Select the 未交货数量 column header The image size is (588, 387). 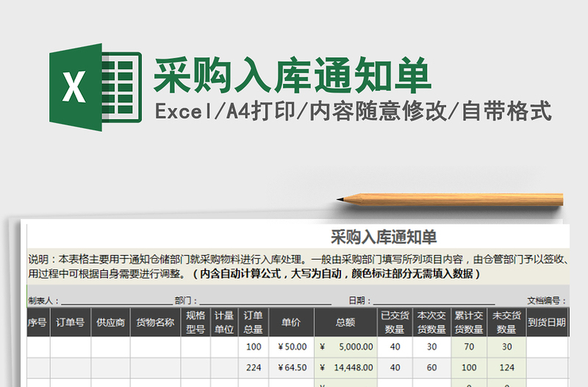506,322
